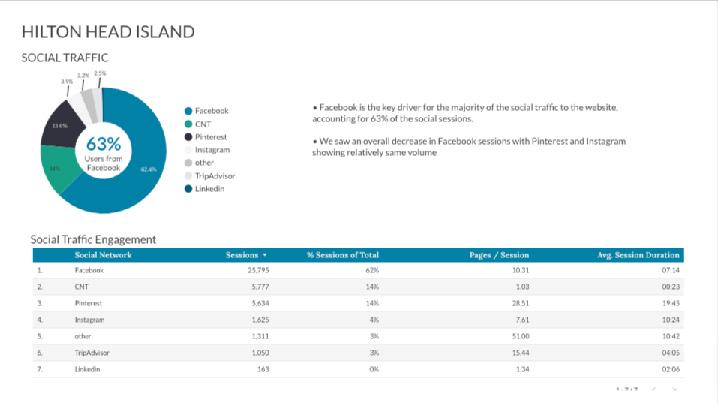
Task: Click Facebook avg session duration 07:14
Action: point(670,270)
